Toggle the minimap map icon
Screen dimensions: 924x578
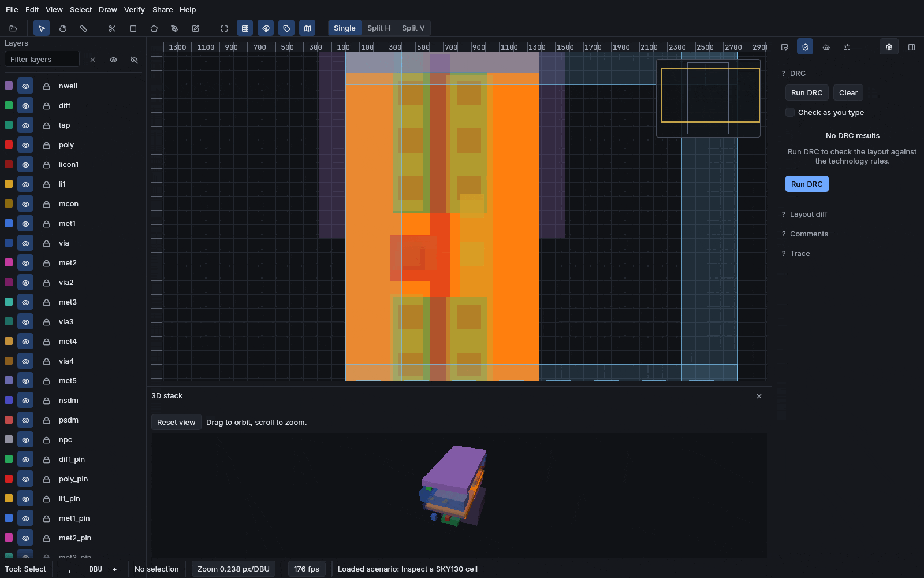[307, 28]
